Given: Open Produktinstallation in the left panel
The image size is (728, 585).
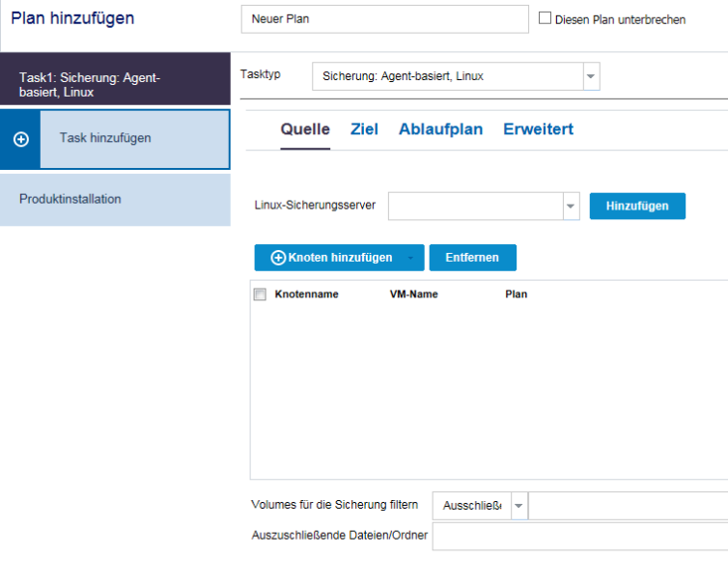Looking at the screenshot, I should pyautogui.click(x=115, y=199).
